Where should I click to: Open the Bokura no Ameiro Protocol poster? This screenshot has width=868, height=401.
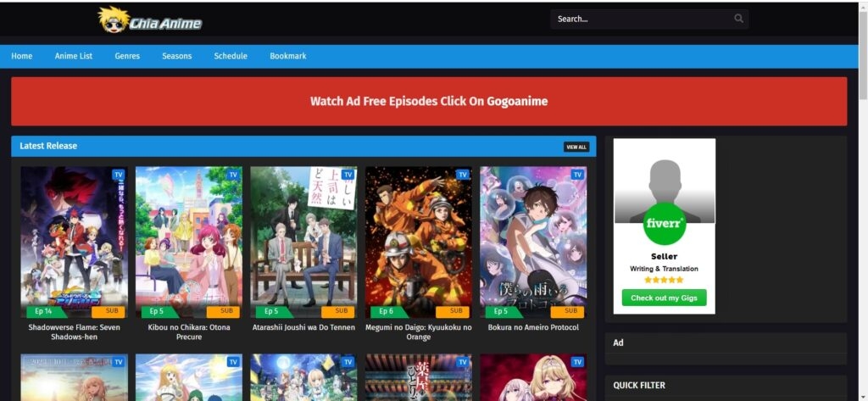(x=533, y=242)
